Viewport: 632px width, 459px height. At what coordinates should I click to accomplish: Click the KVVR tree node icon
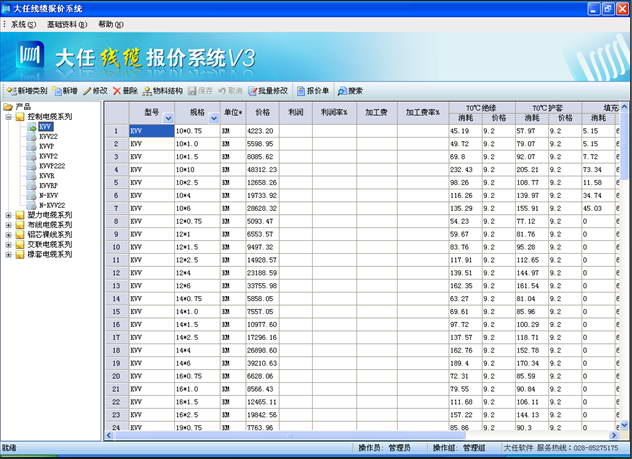tap(31, 176)
